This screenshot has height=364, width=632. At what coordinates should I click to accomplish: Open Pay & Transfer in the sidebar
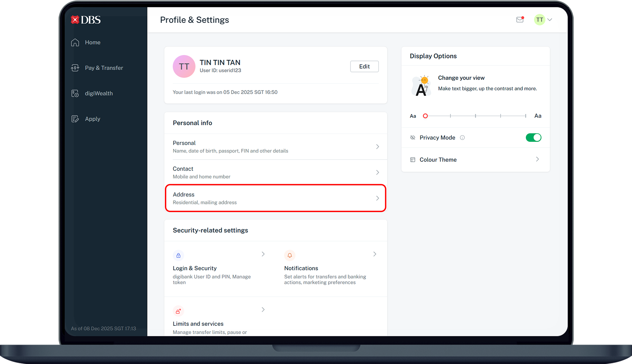[104, 68]
